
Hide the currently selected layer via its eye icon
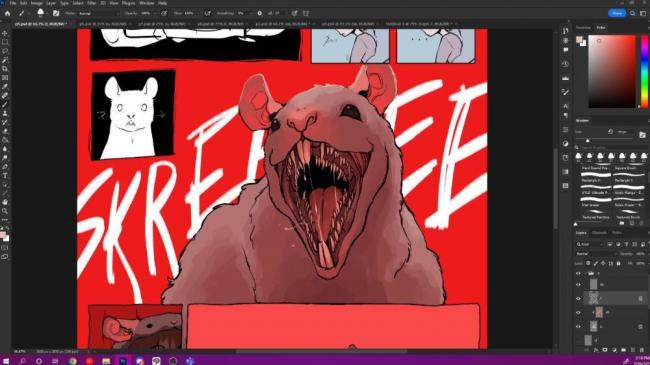(x=579, y=298)
